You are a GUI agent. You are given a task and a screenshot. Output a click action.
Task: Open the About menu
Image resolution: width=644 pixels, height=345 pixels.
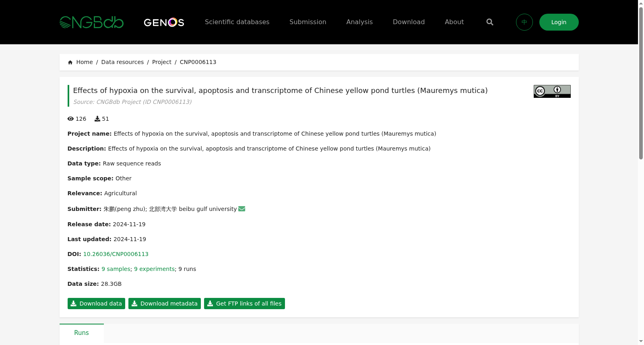(x=454, y=22)
